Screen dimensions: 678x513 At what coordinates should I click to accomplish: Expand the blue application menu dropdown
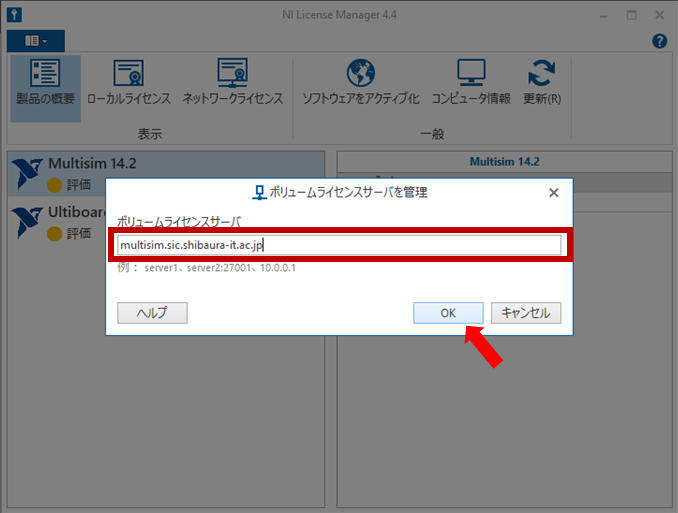(36, 41)
